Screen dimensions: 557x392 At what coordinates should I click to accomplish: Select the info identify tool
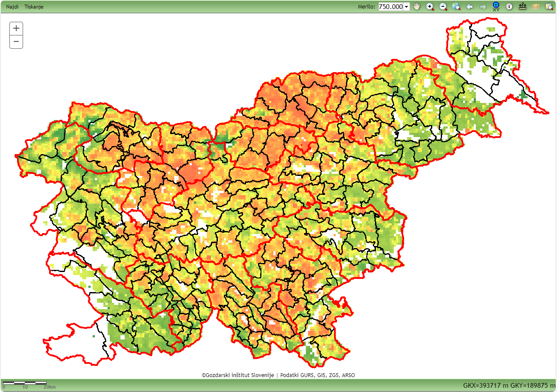[x=509, y=6]
